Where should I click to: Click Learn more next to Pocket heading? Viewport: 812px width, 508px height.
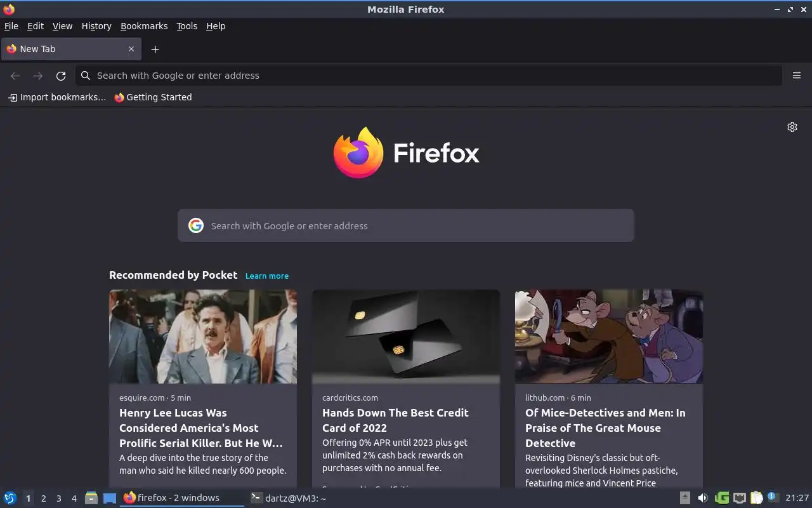point(266,276)
